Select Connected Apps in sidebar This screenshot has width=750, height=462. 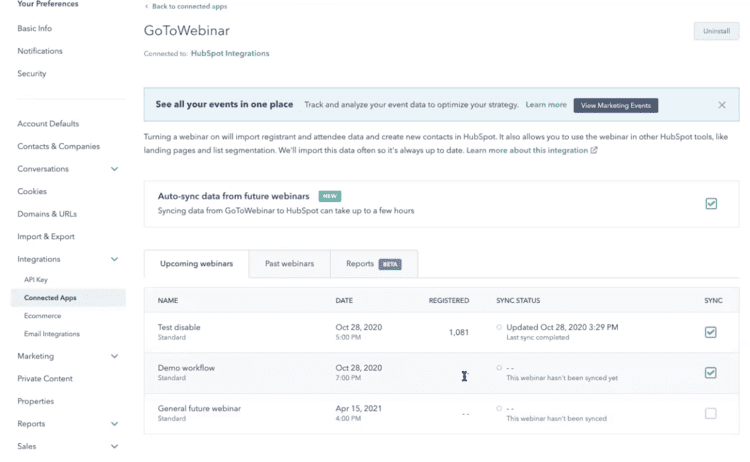68,297
